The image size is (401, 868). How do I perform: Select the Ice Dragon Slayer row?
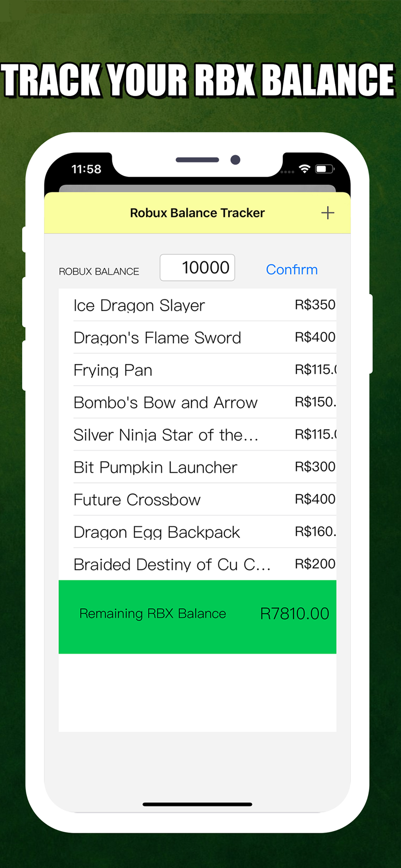pos(197,305)
